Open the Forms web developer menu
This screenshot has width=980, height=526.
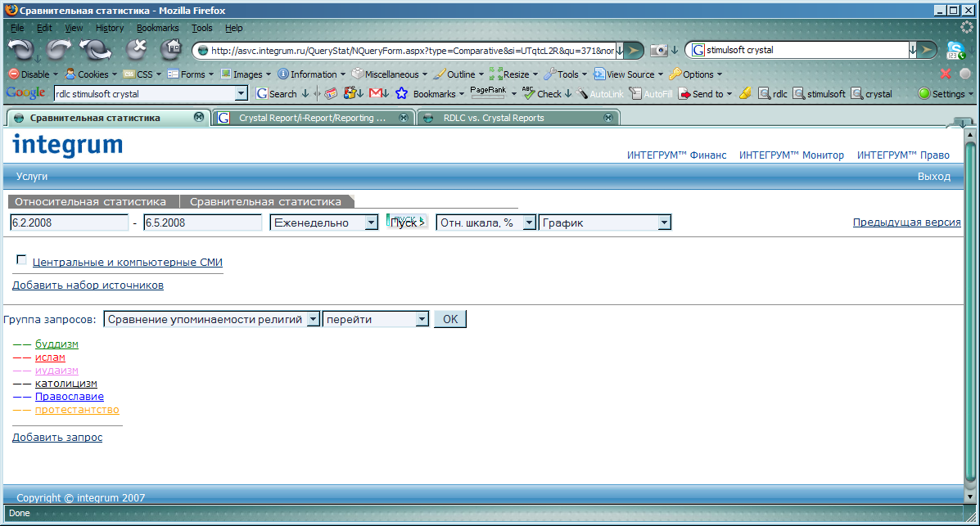point(190,74)
